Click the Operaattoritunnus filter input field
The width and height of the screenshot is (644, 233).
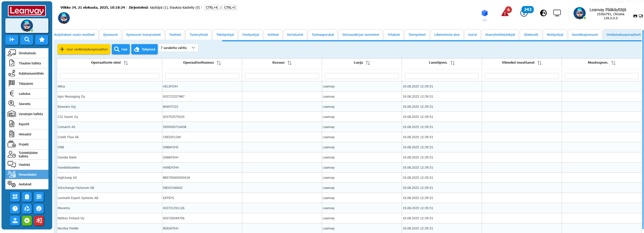pos(202,76)
